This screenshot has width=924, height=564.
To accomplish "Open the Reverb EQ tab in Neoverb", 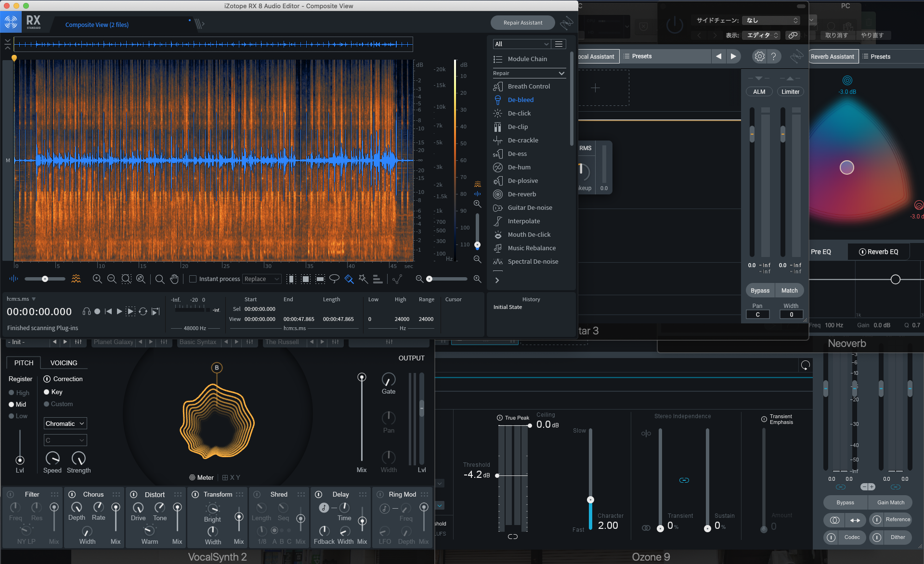I will (879, 252).
